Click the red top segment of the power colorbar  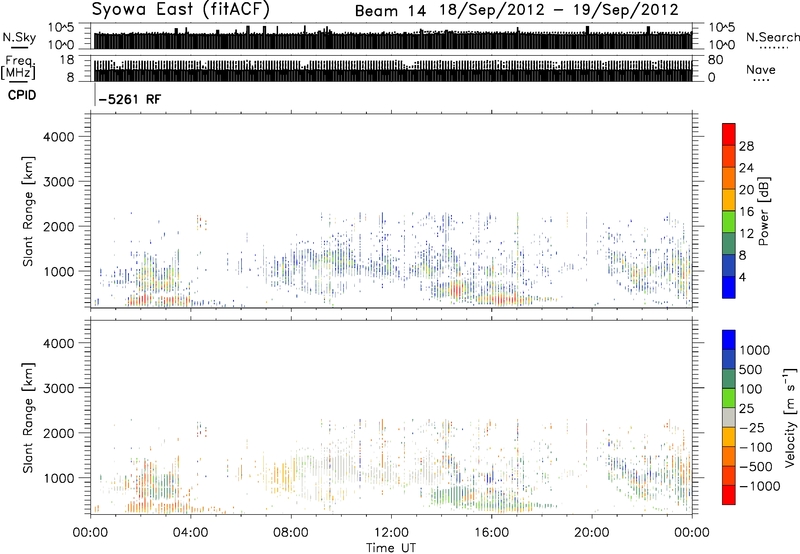pos(729,132)
